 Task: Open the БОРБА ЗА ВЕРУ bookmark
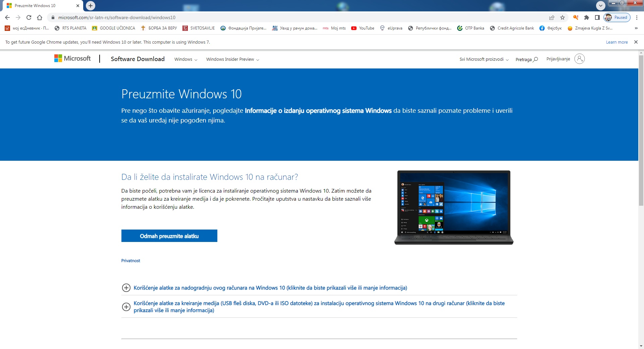pos(159,28)
